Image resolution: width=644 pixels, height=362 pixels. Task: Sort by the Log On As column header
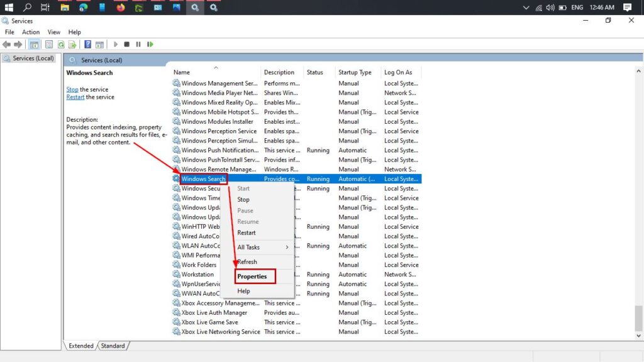point(401,72)
